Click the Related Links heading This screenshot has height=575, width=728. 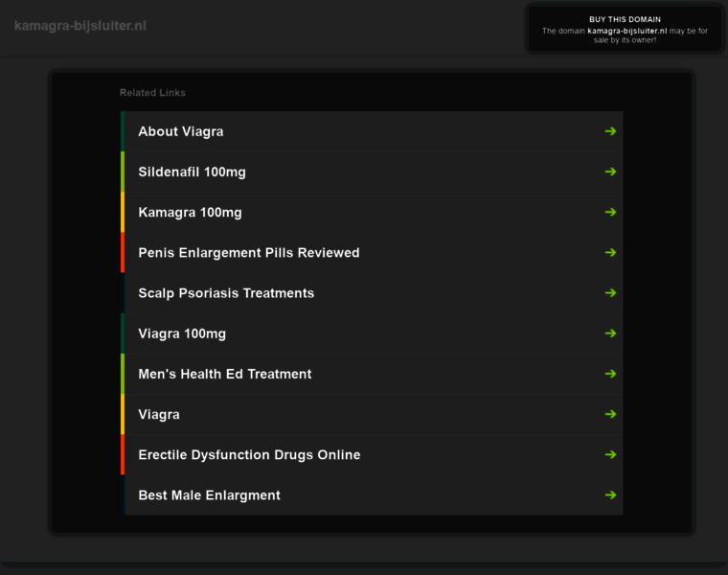coord(152,92)
